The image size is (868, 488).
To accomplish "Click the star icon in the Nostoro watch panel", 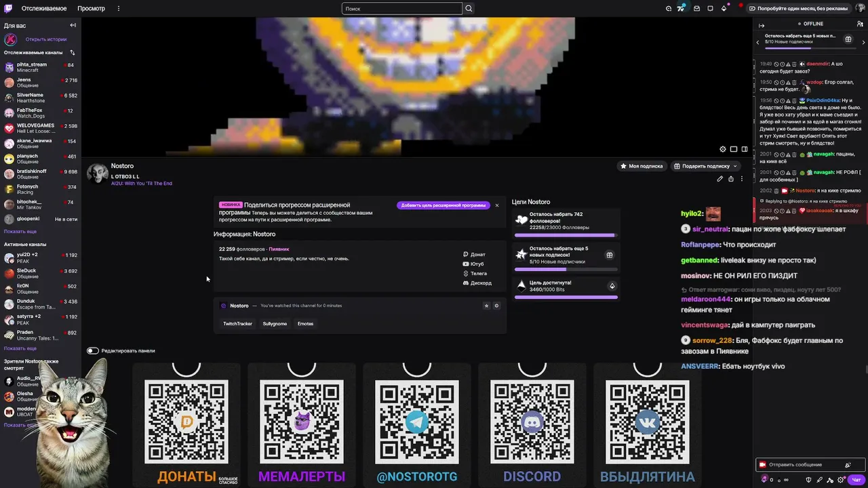I will [x=486, y=306].
